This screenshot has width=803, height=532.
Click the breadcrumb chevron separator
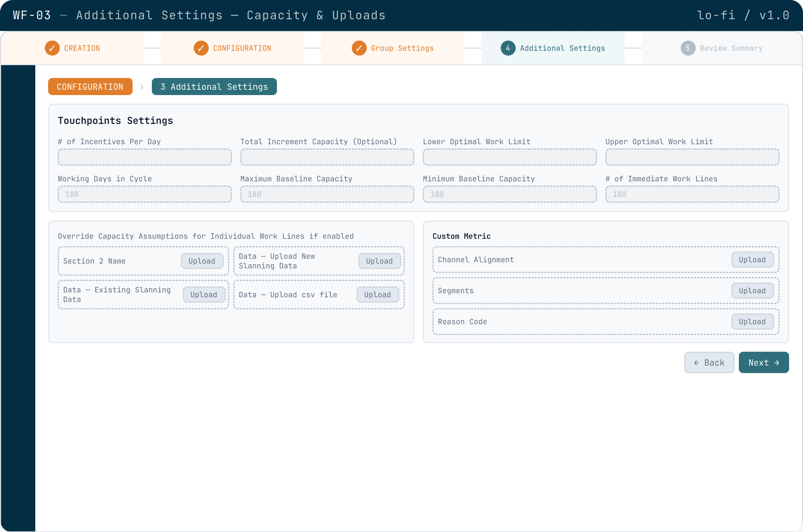[x=142, y=87]
